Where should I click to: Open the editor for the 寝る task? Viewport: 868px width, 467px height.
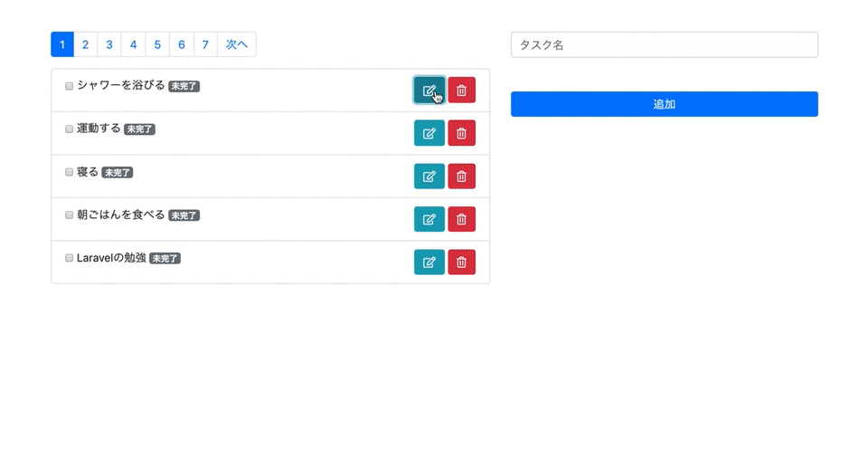click(x=429, y=176)
